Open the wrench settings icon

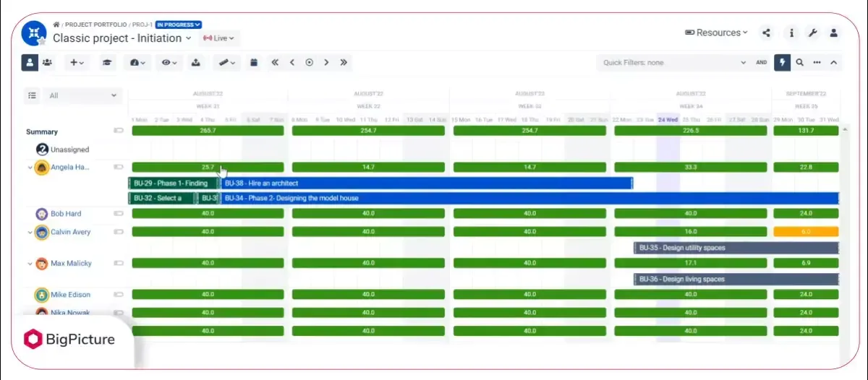pyautogui.click(x=812, y=33)
